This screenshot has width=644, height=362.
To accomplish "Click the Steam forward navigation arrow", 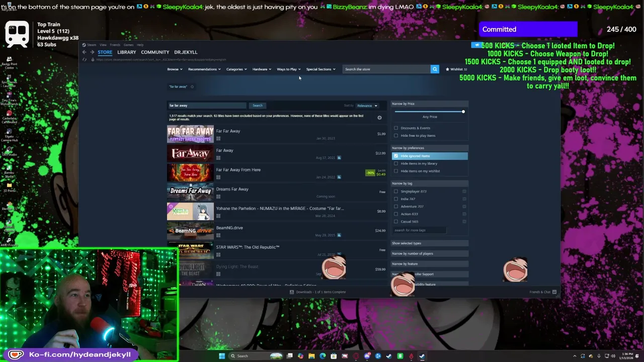I will 92,52.
